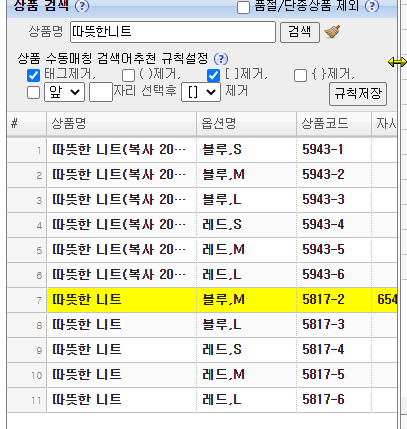The image size is (407, 429).
Task: Open help icon next to 상품 검색 title
Action: point(82,6)
